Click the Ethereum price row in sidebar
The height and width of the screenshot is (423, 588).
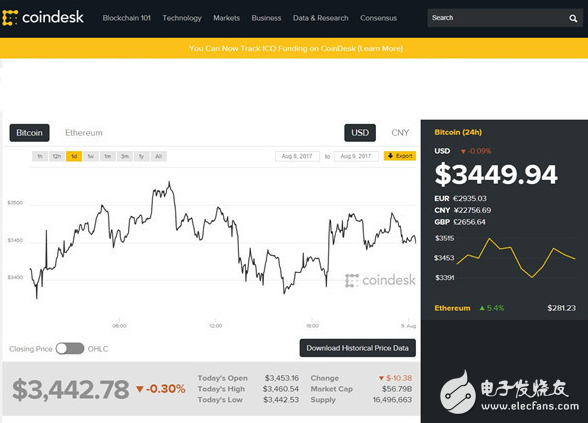(505, 308)
